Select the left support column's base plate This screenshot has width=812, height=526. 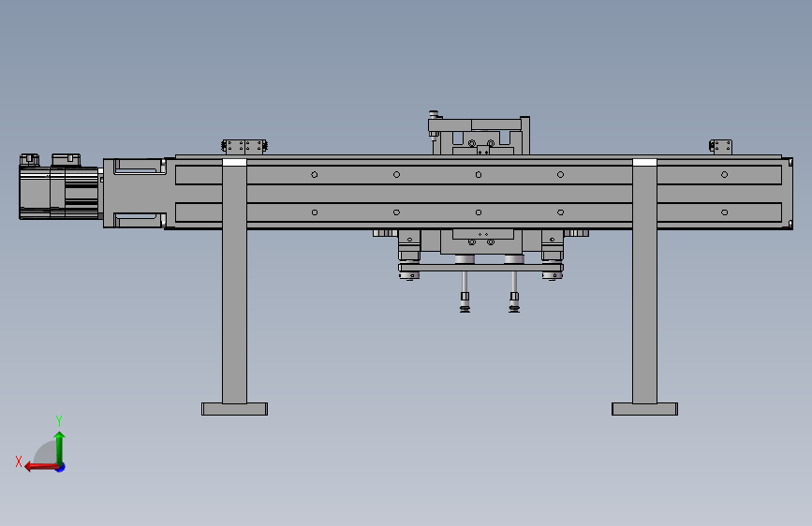coord(234,409)
